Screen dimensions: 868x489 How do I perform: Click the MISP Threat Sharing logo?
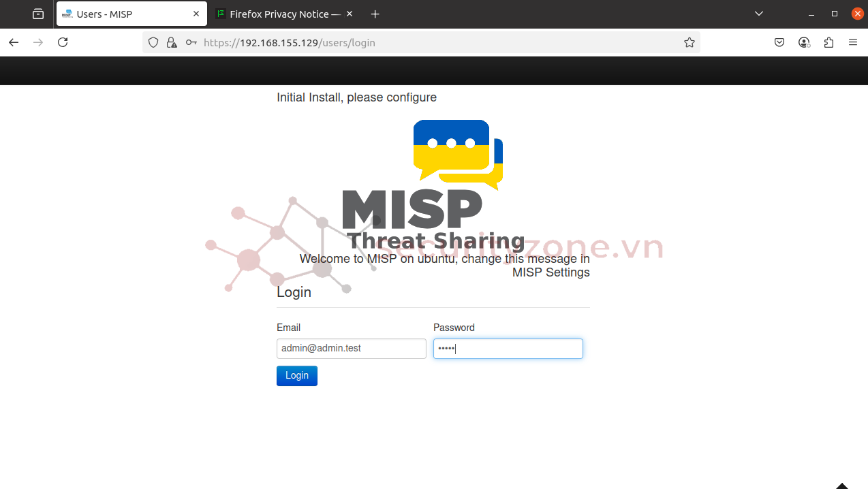tap(433, 185)
